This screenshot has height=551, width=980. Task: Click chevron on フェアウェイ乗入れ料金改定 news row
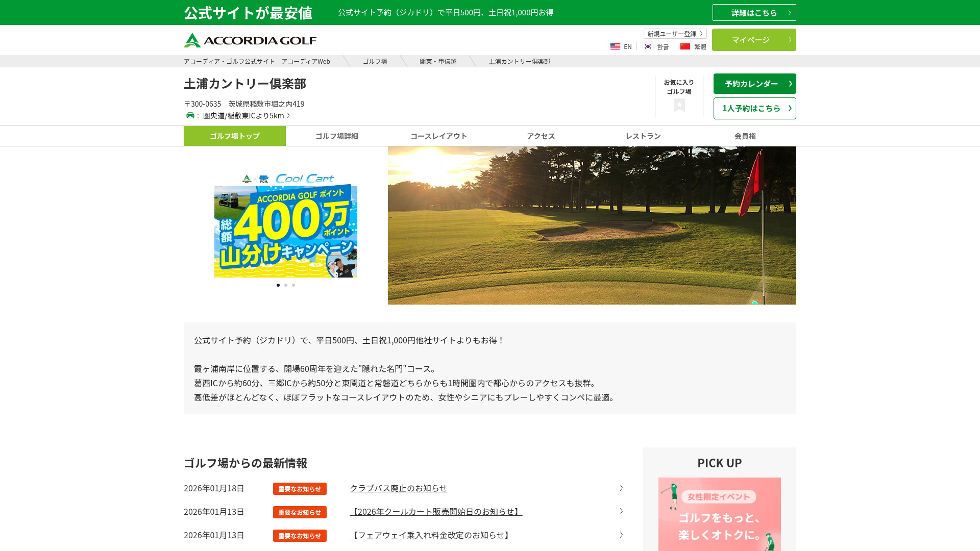[x=621, y=535]
